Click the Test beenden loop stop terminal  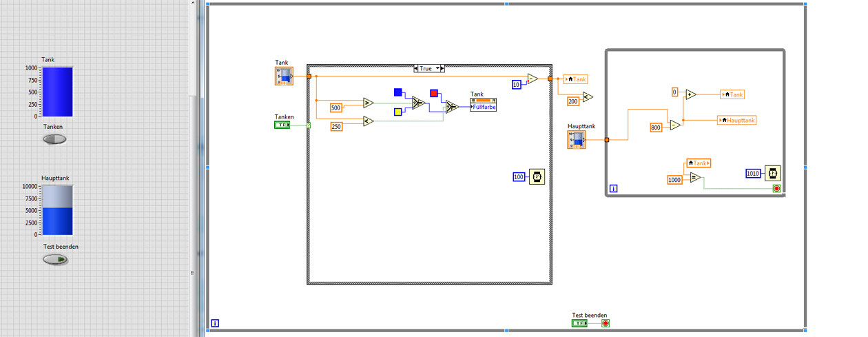point(606,323)
